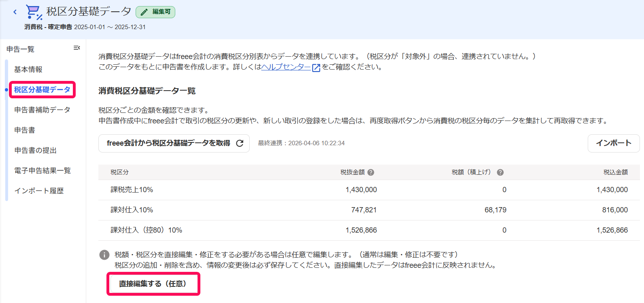
Task: Click the 税抜金額 column header
Action: 353,172
